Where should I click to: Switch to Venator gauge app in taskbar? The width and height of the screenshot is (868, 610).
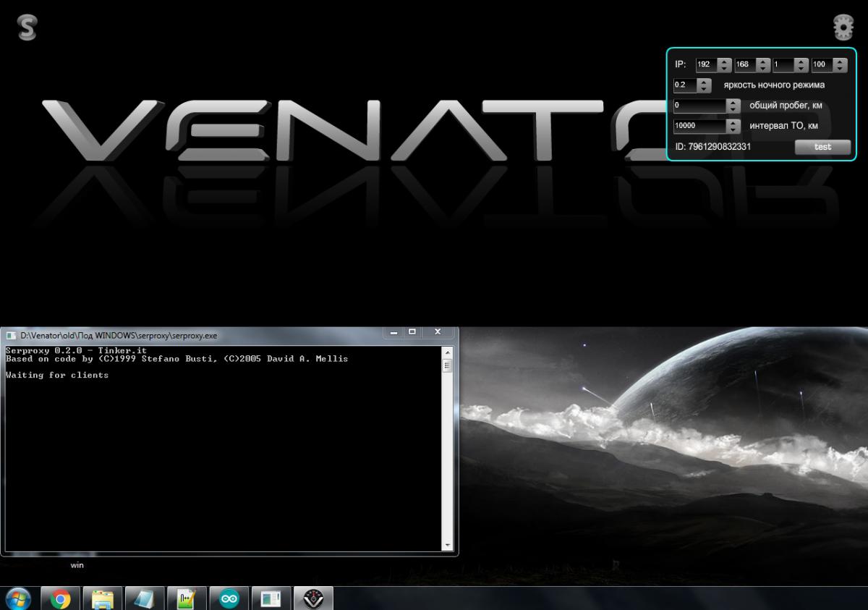tap(312, 598)
